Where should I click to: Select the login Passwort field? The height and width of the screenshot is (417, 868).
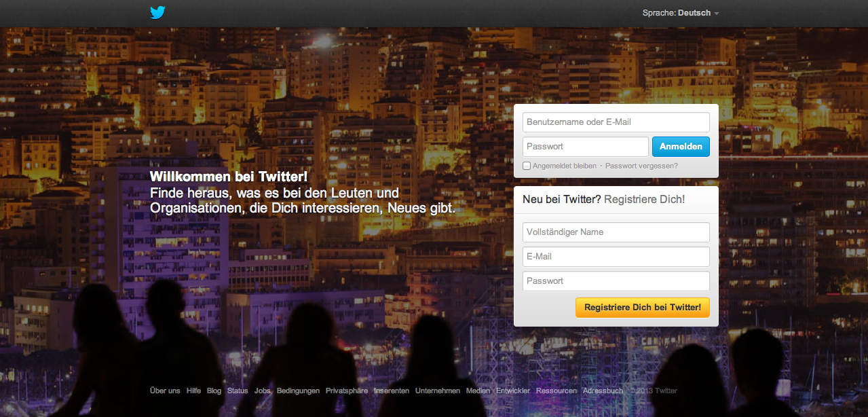[x=586, y=147]
